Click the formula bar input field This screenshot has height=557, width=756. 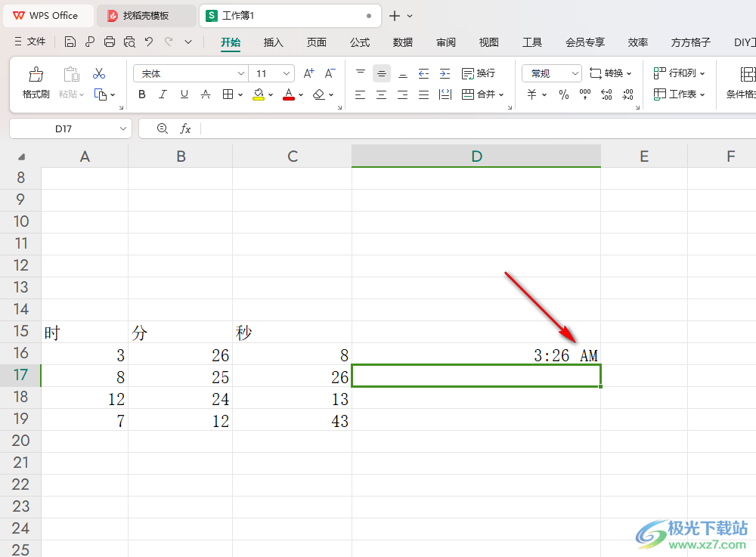pyautogui.click(x=477, y=128)
